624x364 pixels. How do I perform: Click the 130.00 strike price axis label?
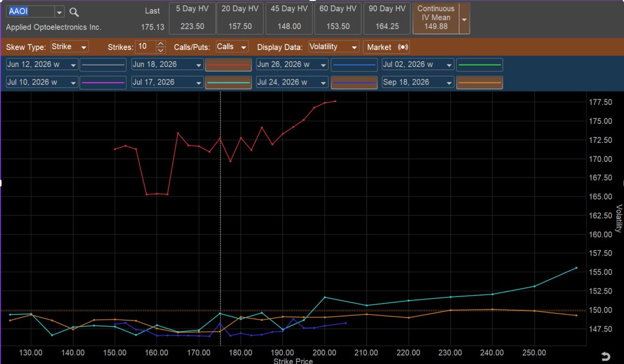(x=31, y=352)
